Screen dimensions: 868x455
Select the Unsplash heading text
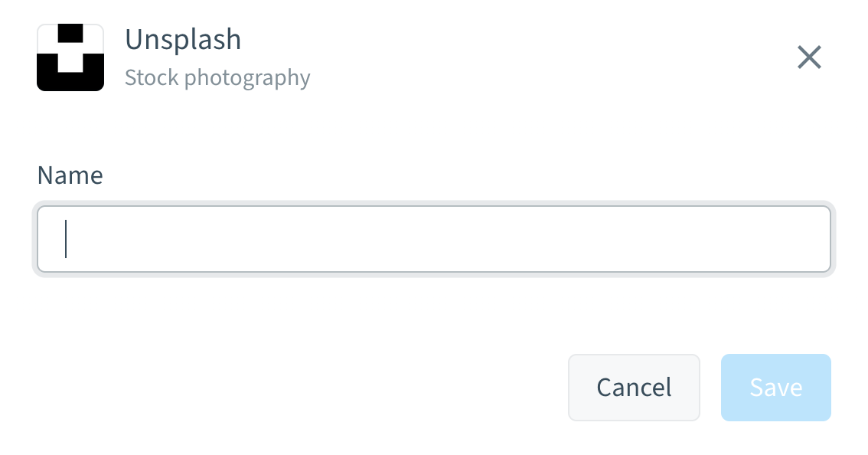click(x=183, y=40)
